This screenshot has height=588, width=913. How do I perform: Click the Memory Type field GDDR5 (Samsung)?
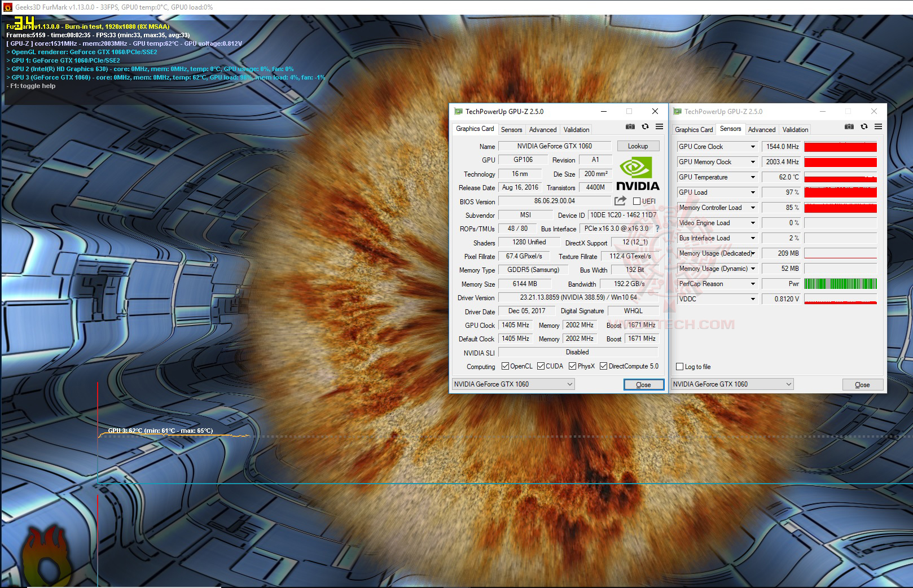533,270
